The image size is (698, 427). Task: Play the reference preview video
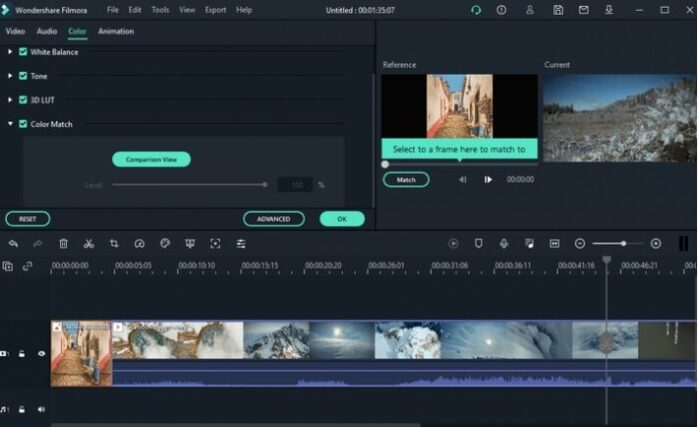(x=488, y=180)
